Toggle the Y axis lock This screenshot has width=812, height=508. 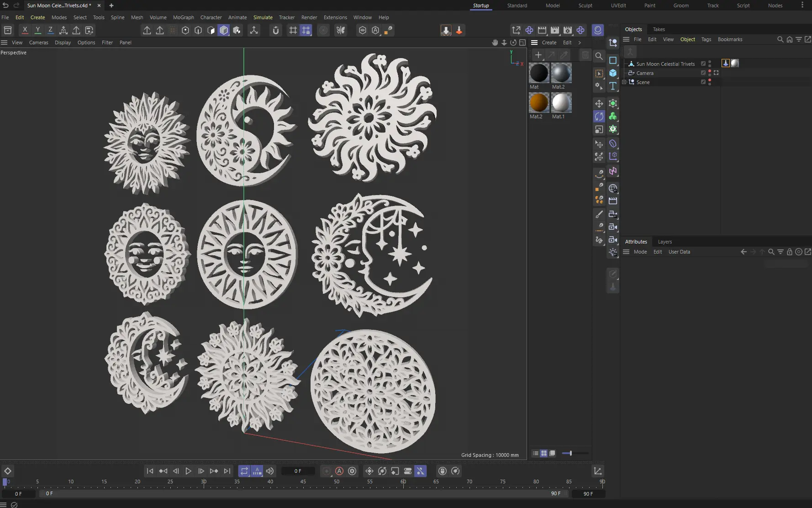38,30
